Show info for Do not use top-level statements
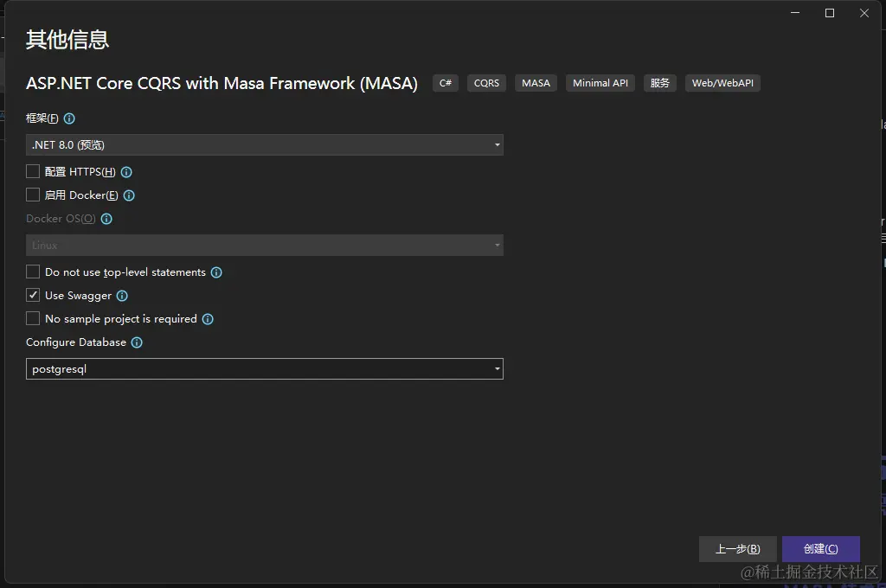 click(216, 273)
